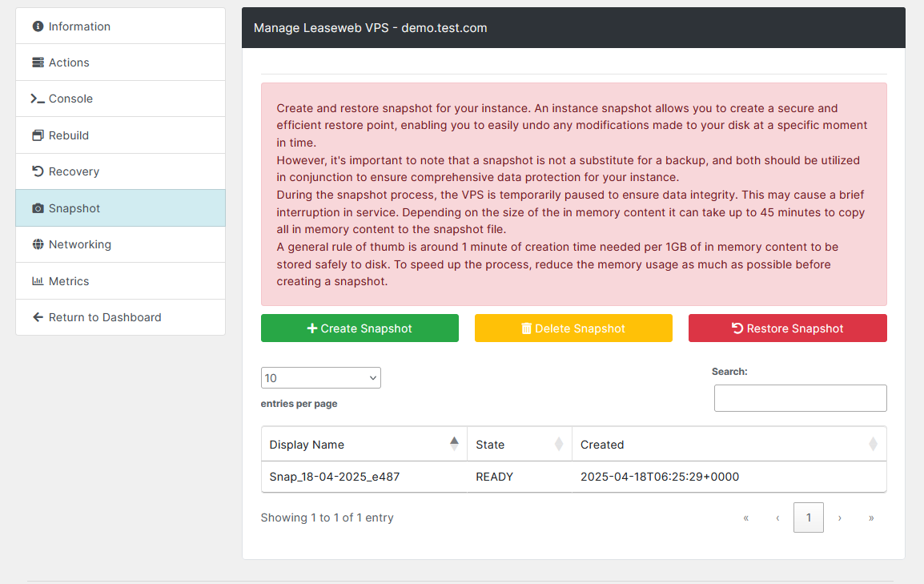Click the yellow Delete Snapshot button

pos(573,328)
